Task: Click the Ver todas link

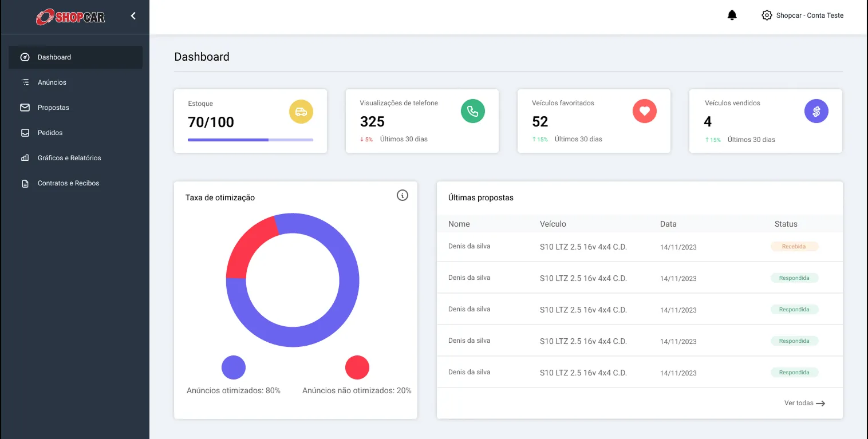Action: pyautogui.click(x=804, y=403)
